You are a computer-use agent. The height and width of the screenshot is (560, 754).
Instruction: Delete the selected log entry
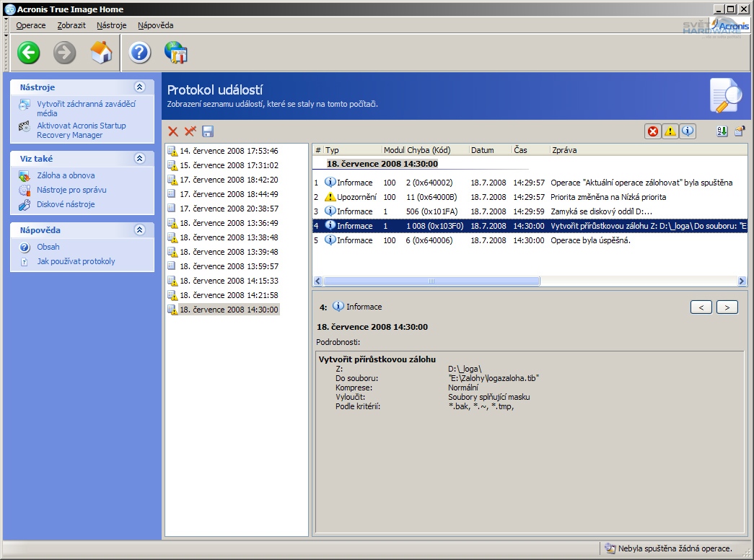coord(173,131)
